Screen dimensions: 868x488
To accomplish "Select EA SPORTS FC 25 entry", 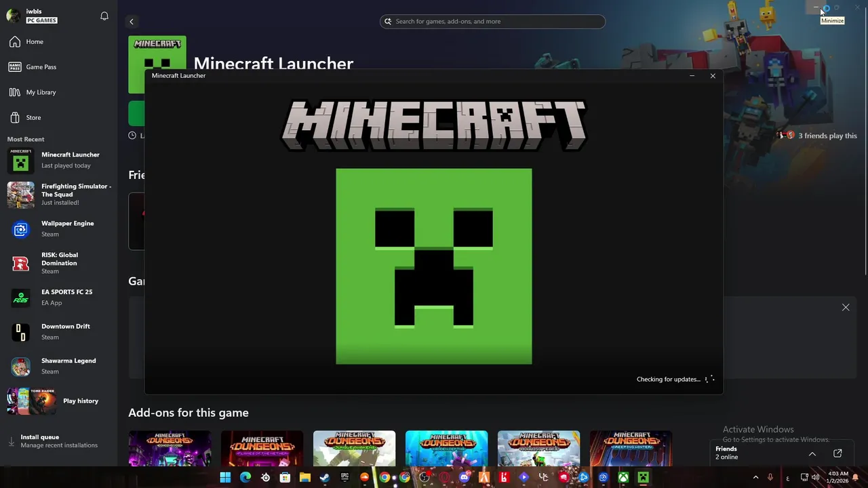I will tap(58, 298).
